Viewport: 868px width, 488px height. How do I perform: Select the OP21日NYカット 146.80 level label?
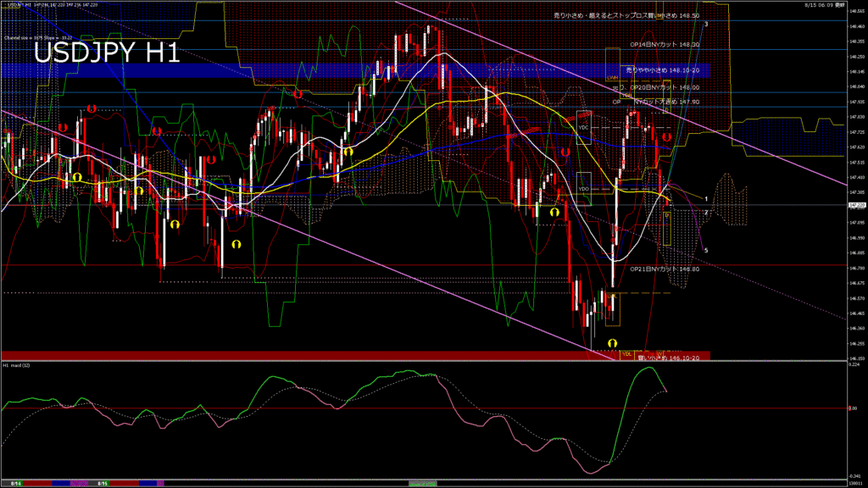point(665,269)
